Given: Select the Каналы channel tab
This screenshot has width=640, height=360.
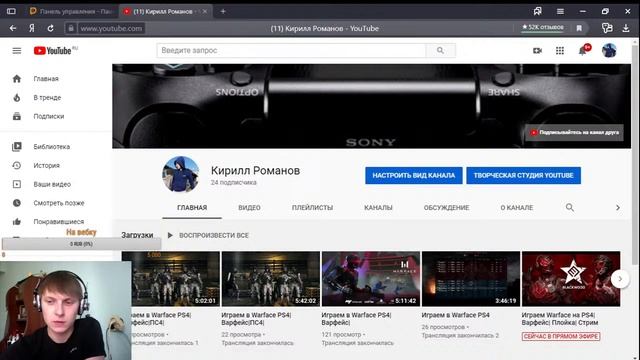Looking at the screenshot, I should (378, 208).
